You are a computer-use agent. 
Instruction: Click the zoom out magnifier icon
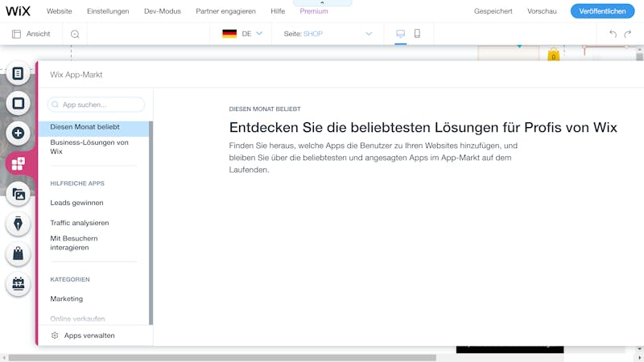point(75,34)
